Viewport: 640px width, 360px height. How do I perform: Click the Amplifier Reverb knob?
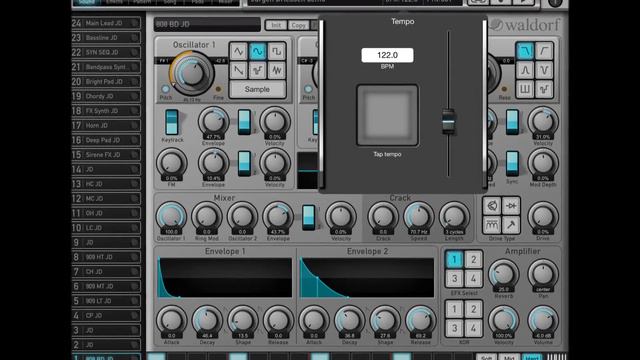coord(504,275)
